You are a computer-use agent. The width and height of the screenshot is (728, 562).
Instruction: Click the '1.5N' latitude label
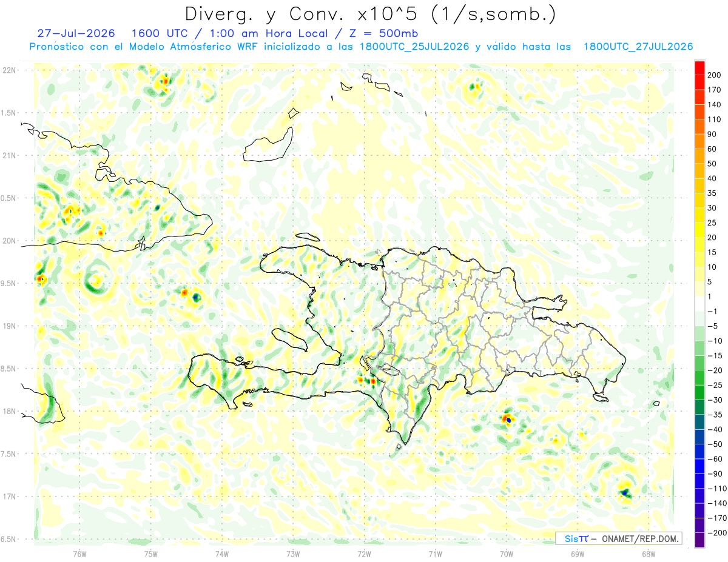8,113
